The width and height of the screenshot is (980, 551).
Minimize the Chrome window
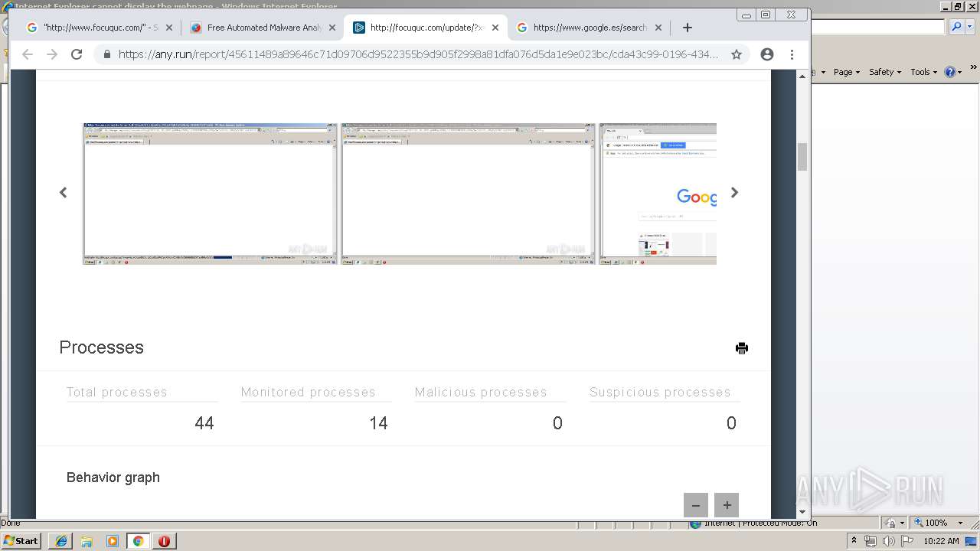[x=746, y=15]
